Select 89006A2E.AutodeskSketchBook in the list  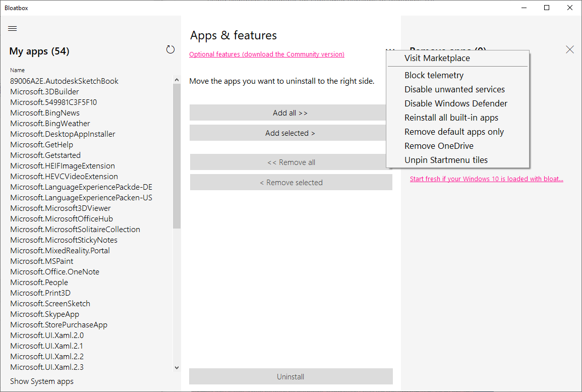(x=64, y=81)
